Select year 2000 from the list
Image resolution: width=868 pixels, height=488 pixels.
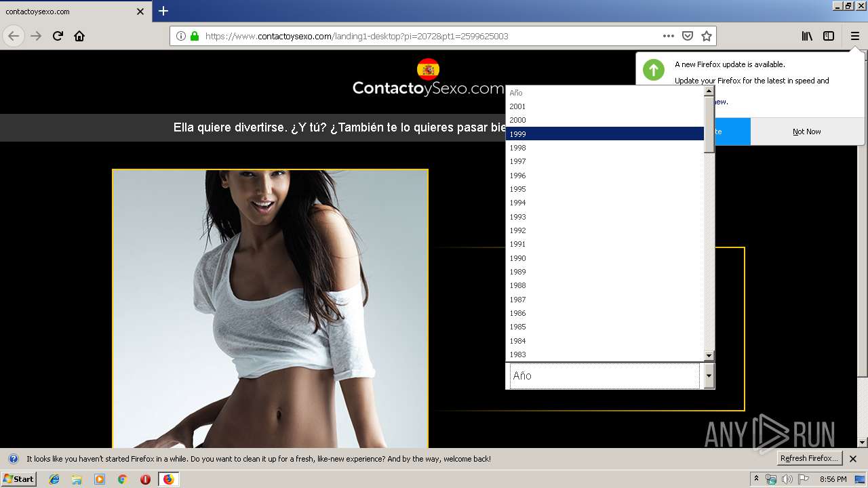click(605, 120)
